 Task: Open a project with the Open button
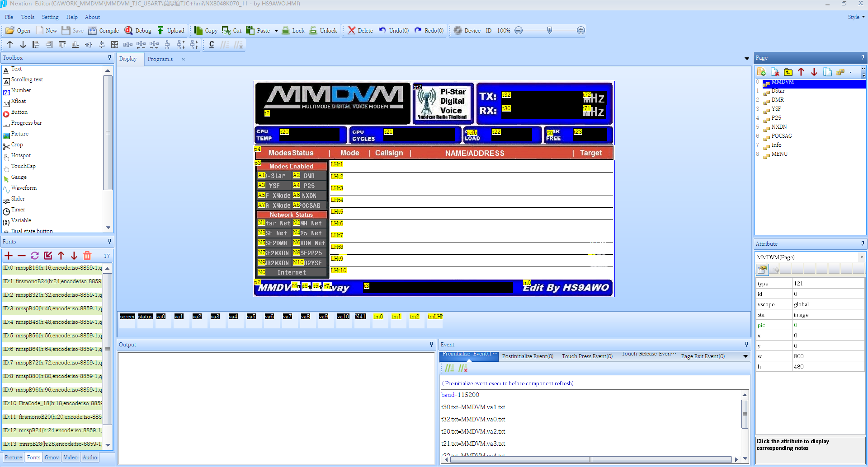(x=18, y=31)
